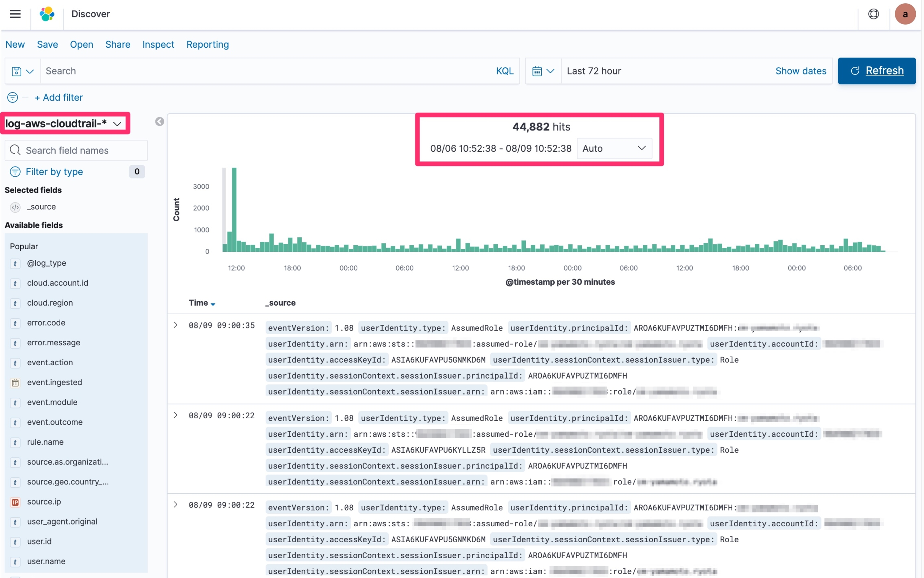
Task: Open the help menu icon
Action: click(x=873, y=14)
